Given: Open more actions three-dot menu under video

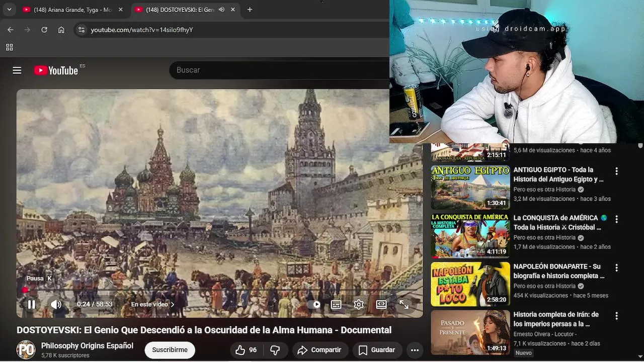Looking at the screenshot, I should click(415, 350).
